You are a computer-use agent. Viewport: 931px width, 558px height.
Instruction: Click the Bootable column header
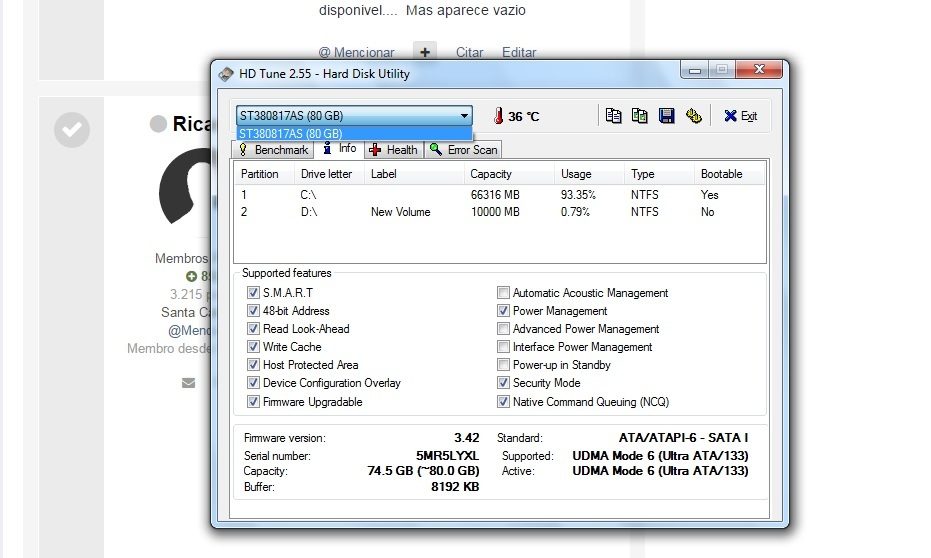coord(729,174)
